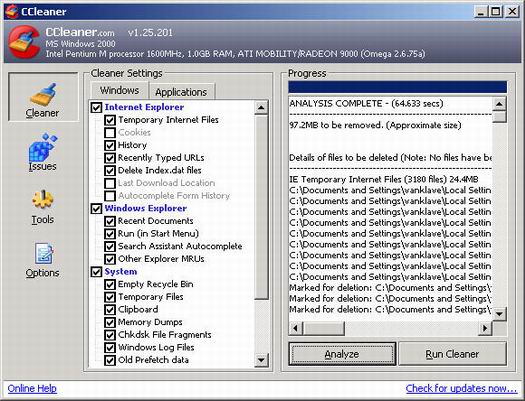Click the 'MS Windows 2000' header text

80,44
